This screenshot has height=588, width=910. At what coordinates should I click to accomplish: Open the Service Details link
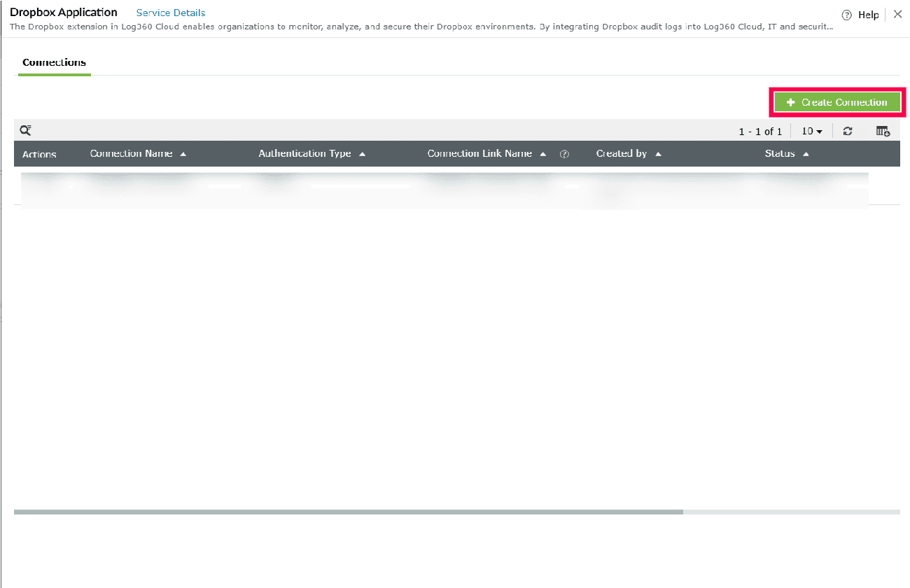point(171,13)
